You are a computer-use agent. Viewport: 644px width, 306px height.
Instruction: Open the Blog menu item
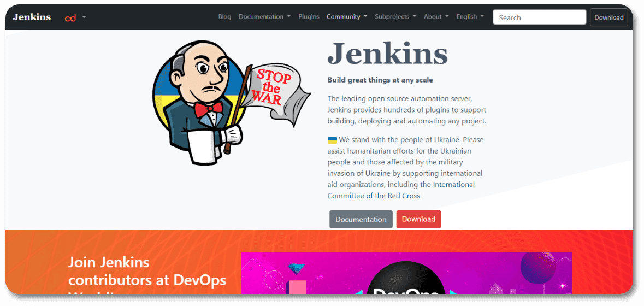coord(224,17)
